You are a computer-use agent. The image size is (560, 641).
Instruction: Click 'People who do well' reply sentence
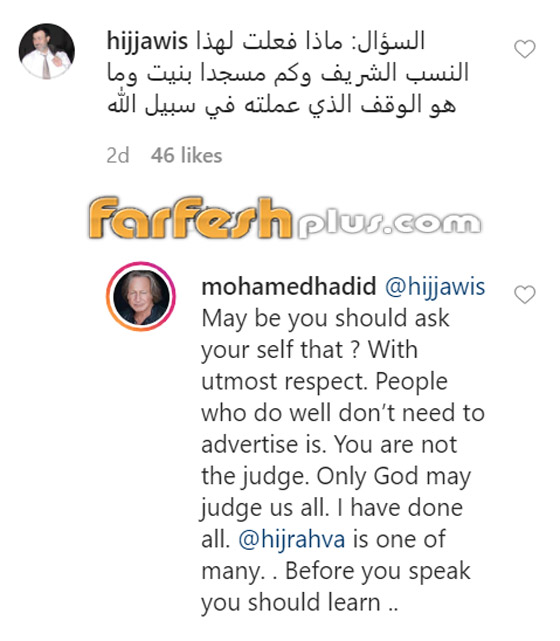(343, 413)
